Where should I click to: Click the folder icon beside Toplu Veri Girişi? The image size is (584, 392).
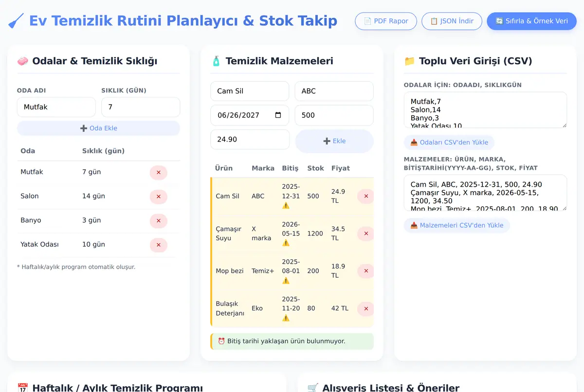(409, 61)
